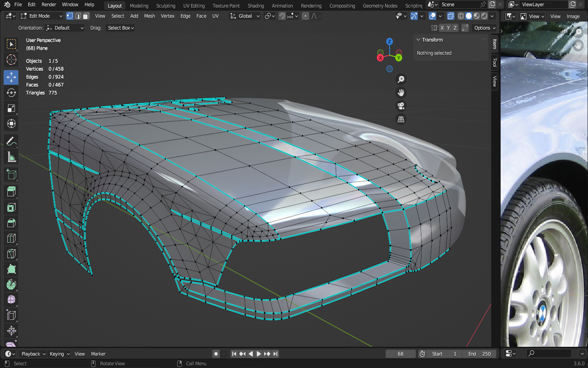Select the Poly Build tool
This screenshot has width=588, height=368.
pos(11,269)
